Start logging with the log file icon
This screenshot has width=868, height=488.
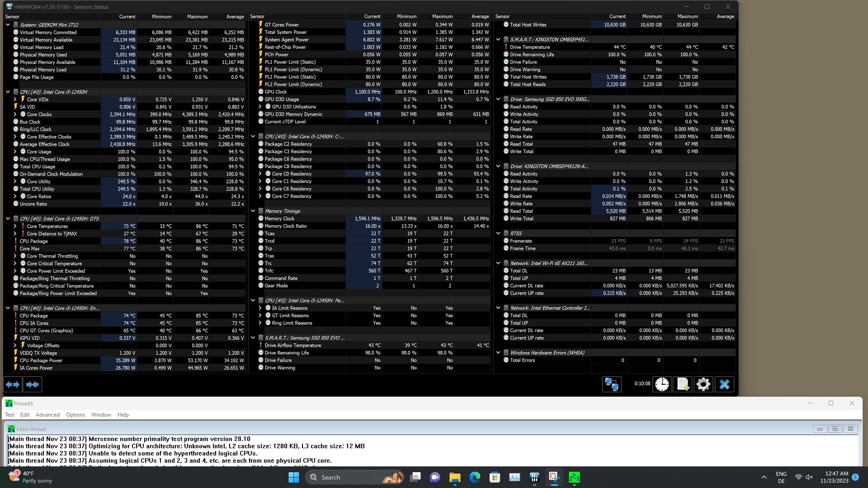[682, 385]
